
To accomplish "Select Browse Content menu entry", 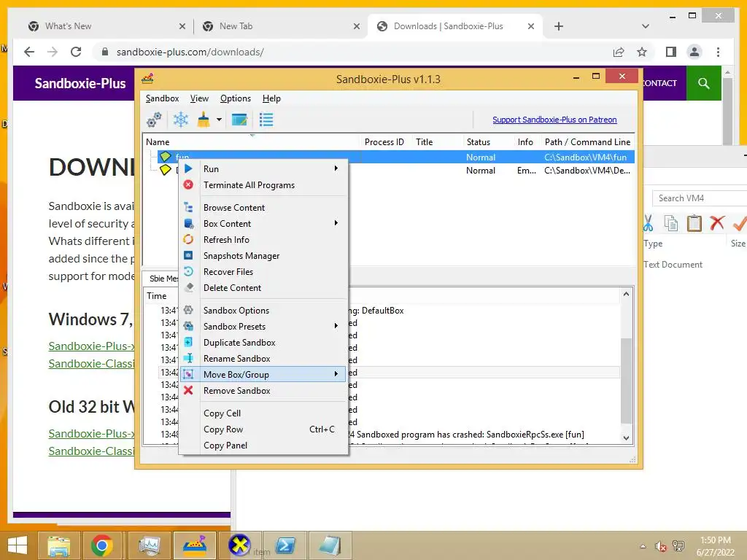I will [x=234, y=208].
